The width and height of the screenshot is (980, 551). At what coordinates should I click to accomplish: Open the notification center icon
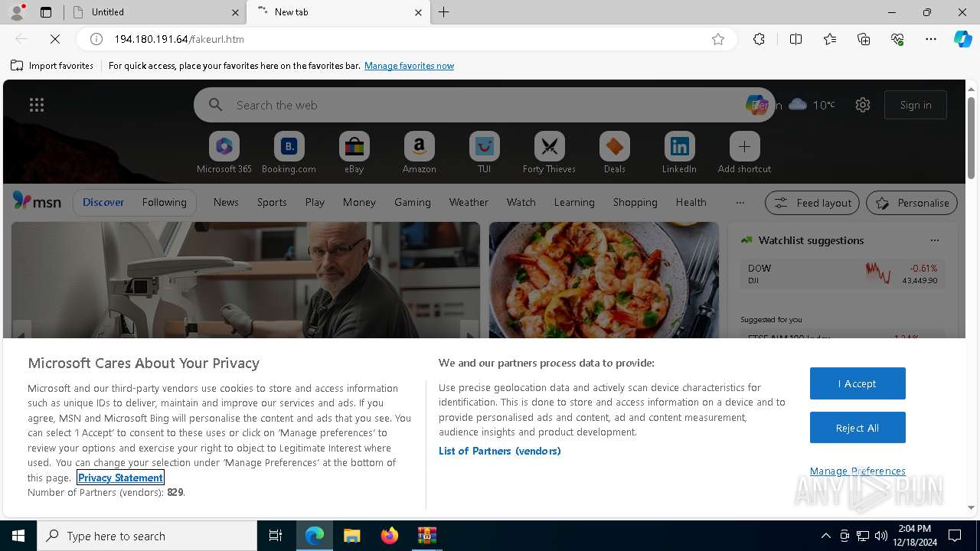point(955,536)
